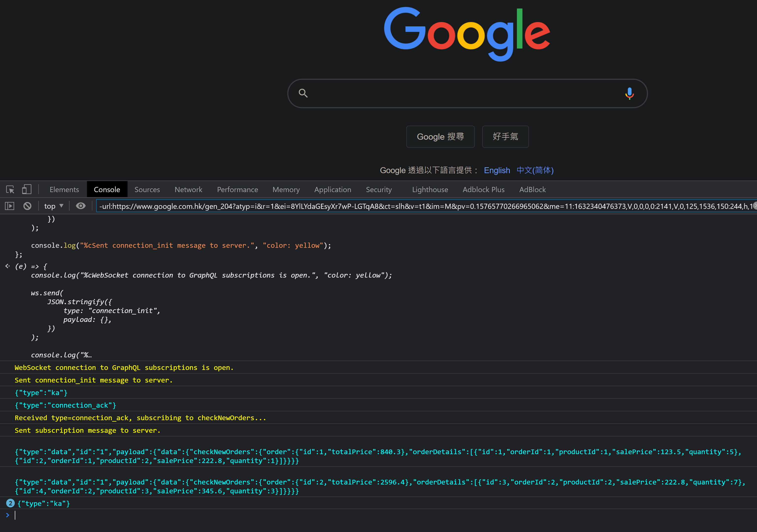
Task: Click the truncated console.log("%… line
Action: pos(61,355)
